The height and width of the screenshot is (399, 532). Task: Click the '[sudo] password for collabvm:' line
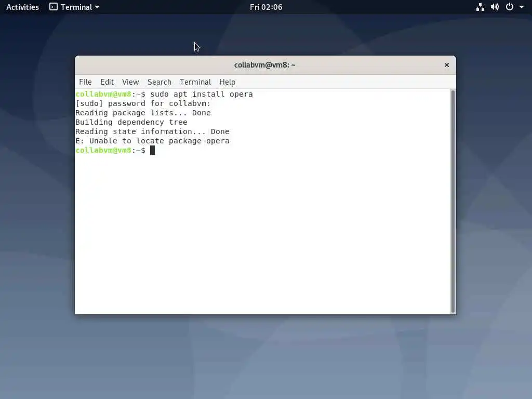[143, 103]
